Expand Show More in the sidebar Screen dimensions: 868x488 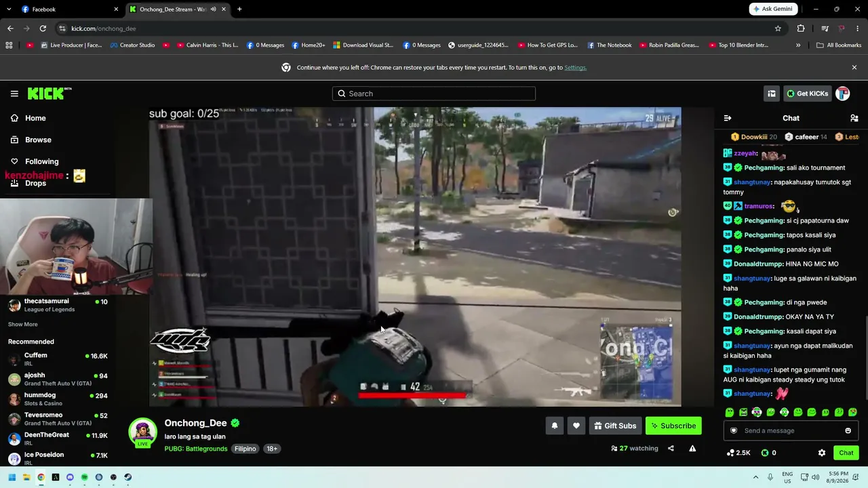click(x=22, y=324)
